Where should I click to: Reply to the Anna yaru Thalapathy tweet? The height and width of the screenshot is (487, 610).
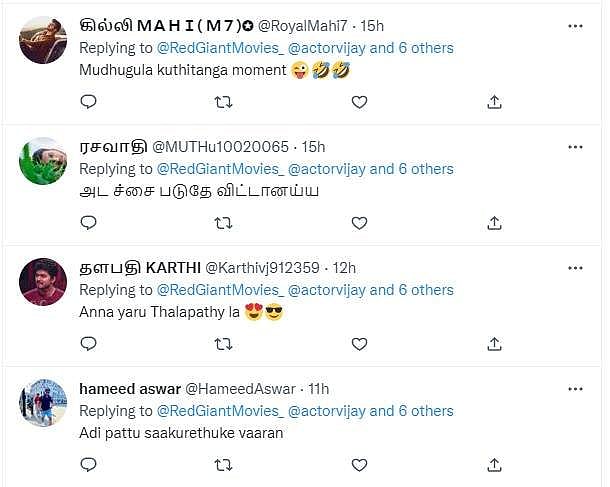[88, 343]
